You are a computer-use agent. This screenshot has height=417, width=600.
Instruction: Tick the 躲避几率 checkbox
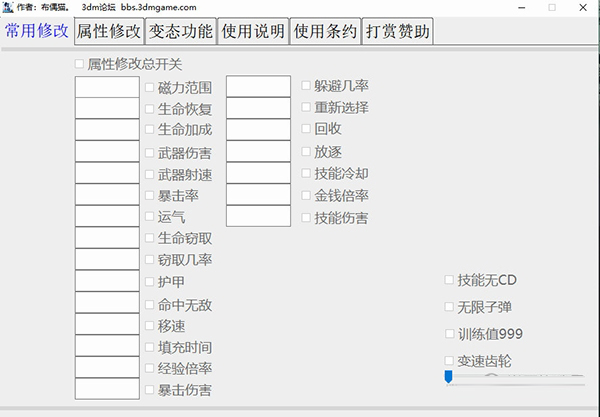coord(306,85)
